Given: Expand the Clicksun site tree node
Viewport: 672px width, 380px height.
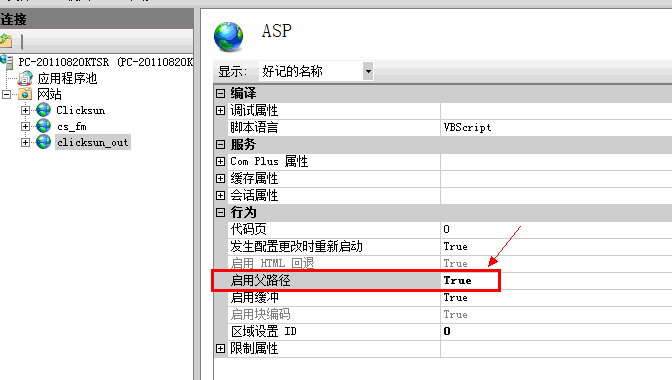Looking at the screenshot, I should tap(26, 110).
